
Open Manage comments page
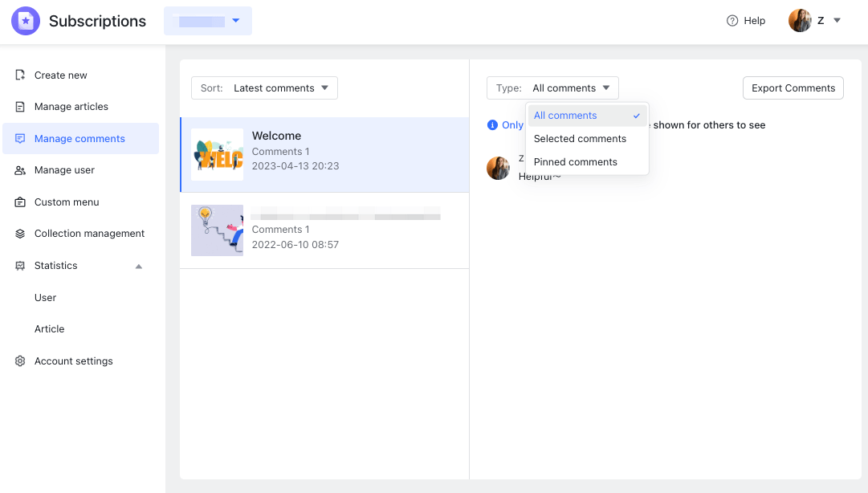[81, 138]
